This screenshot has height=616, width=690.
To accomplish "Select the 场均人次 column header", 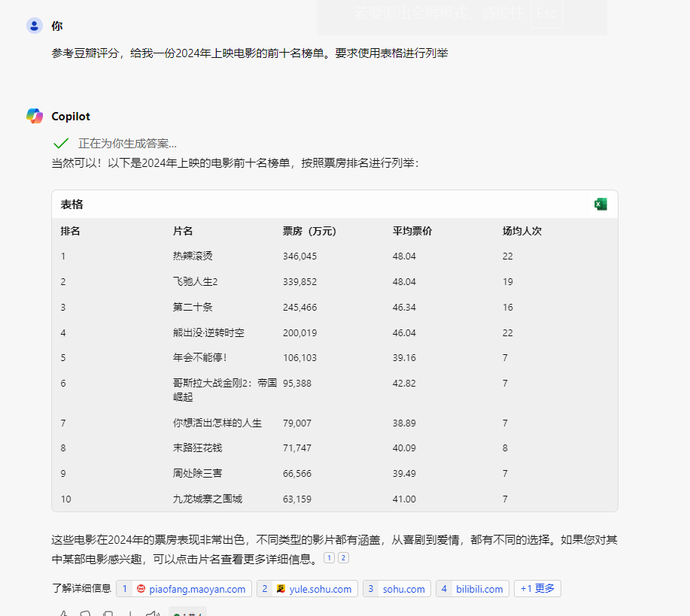I will [522, 231].
